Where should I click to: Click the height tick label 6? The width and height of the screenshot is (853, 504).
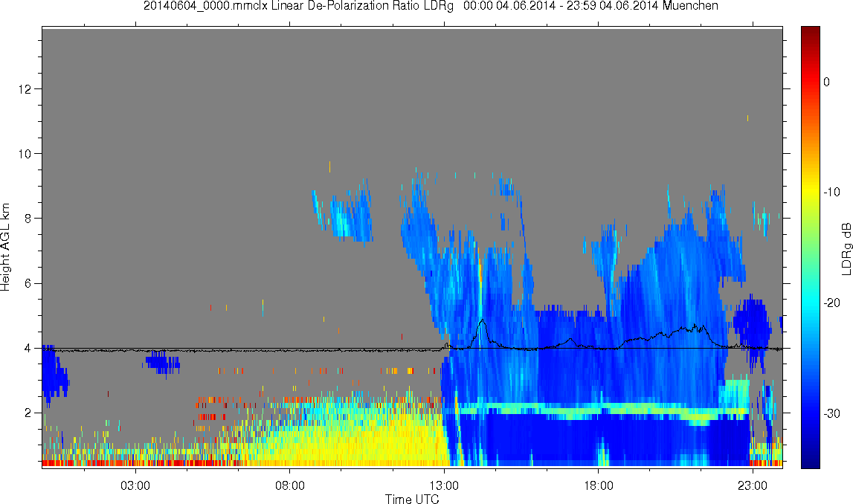point(28,283)
